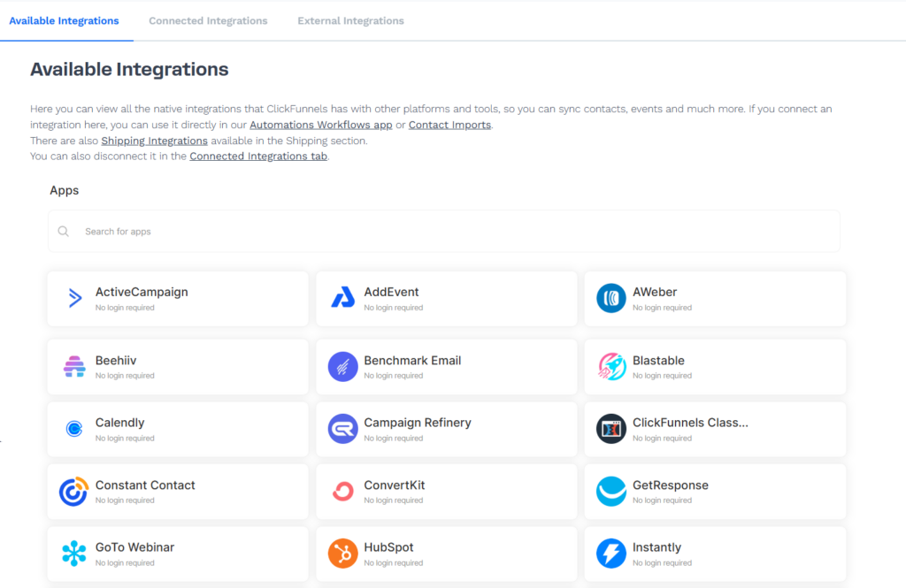The image size is (906, 588).
Task: Select the Calendly logo
Action: tap(74, 430)
